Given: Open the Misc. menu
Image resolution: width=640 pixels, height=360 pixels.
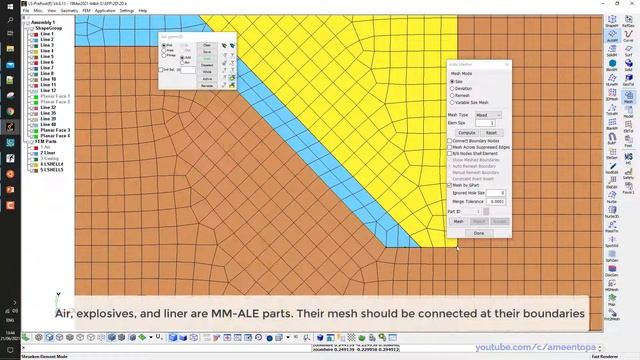Looking at the screenshot, I should coord(38,11).
